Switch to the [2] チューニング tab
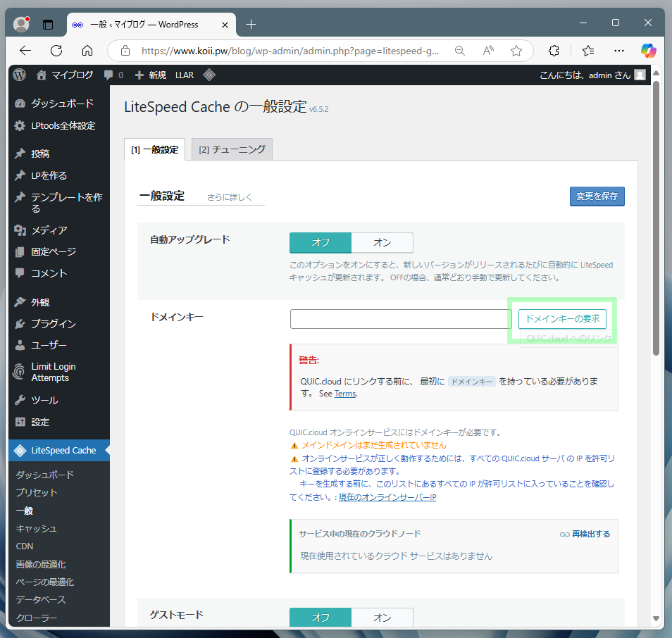Image resolution: width=672 pixels, height=638 pixels. click(x=232, y=149)
